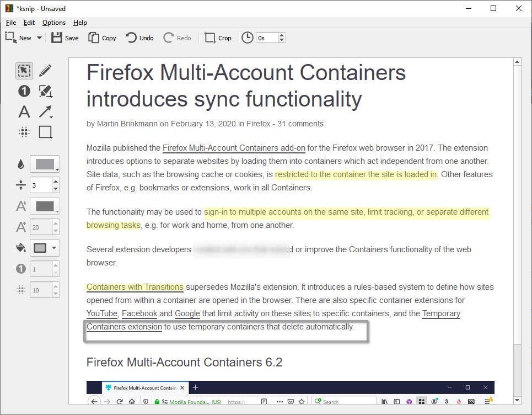The image size is (532, 415).
Task: Open the item color swatch picker
Action: point(45,164)
